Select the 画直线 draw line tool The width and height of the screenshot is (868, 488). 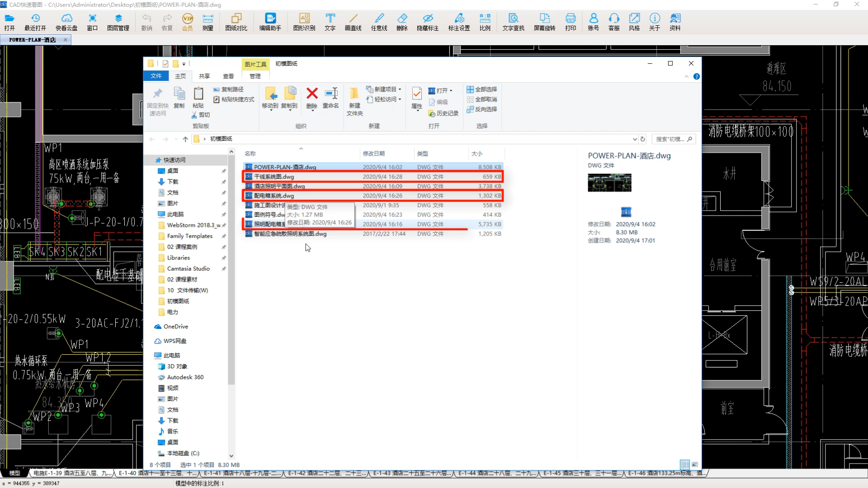pos(353,22)
